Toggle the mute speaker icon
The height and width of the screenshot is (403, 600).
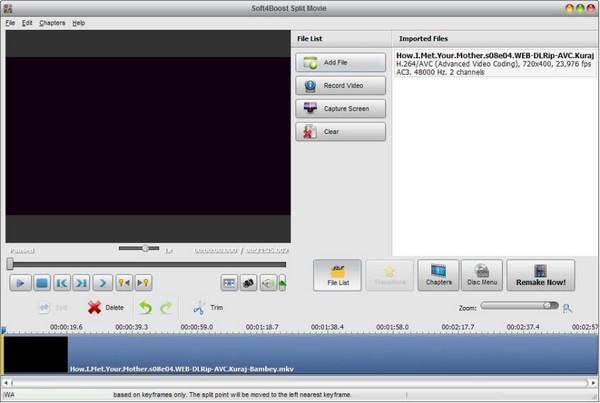pyautogui.click(x=268, y=283)
